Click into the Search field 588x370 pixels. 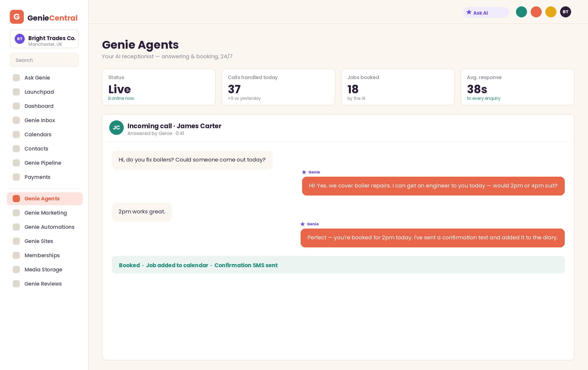coord(44,60)
